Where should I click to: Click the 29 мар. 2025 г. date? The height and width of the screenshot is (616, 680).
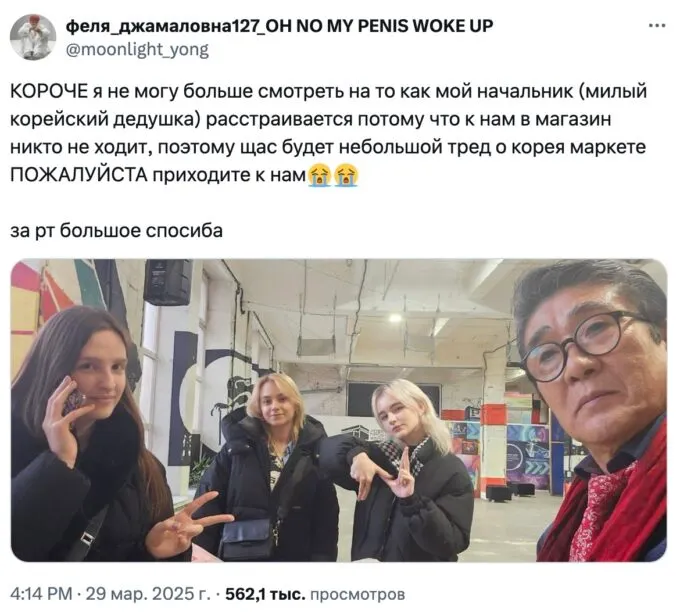click(149, 593)
